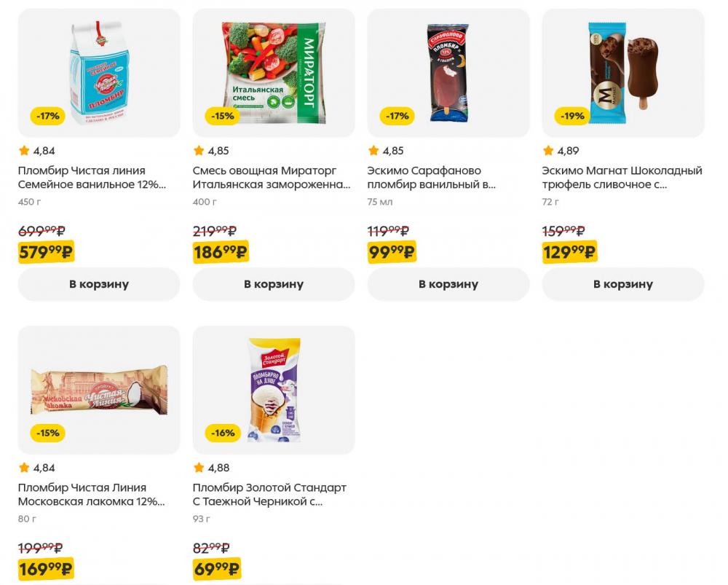Add Эскимо Магнат Шоколадный трюфель to cart

click(622, 284)
